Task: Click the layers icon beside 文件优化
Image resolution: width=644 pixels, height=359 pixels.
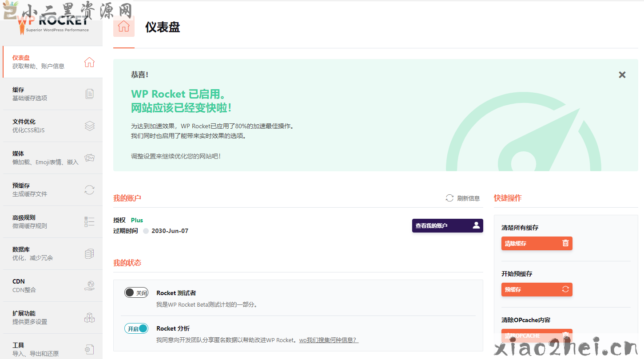Action: click(89, 126)
